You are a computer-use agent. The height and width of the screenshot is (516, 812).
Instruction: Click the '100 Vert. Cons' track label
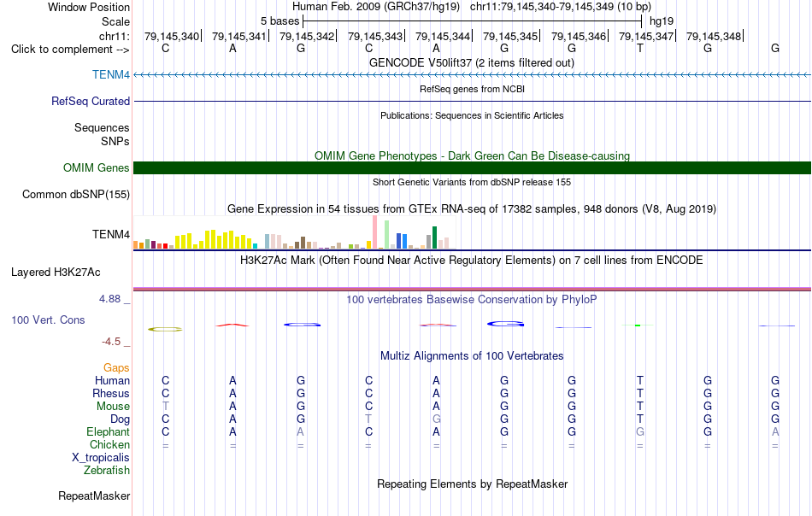pos(48,320)
